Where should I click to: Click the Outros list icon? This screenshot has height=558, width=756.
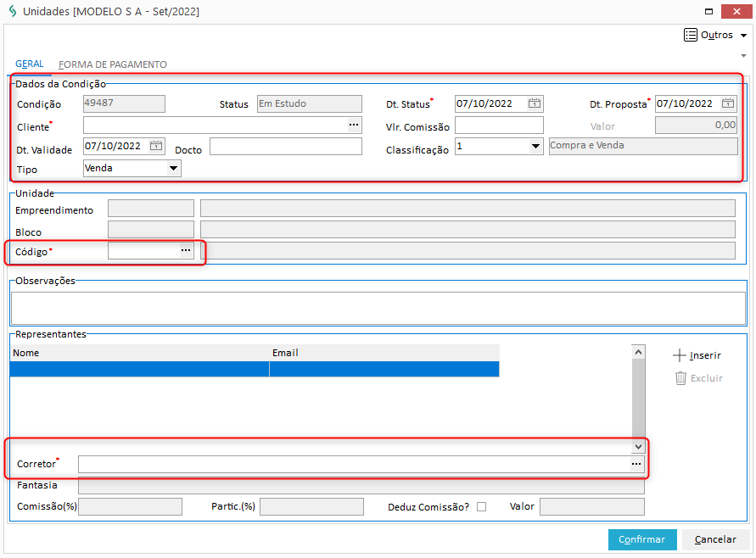click(691, 36)
